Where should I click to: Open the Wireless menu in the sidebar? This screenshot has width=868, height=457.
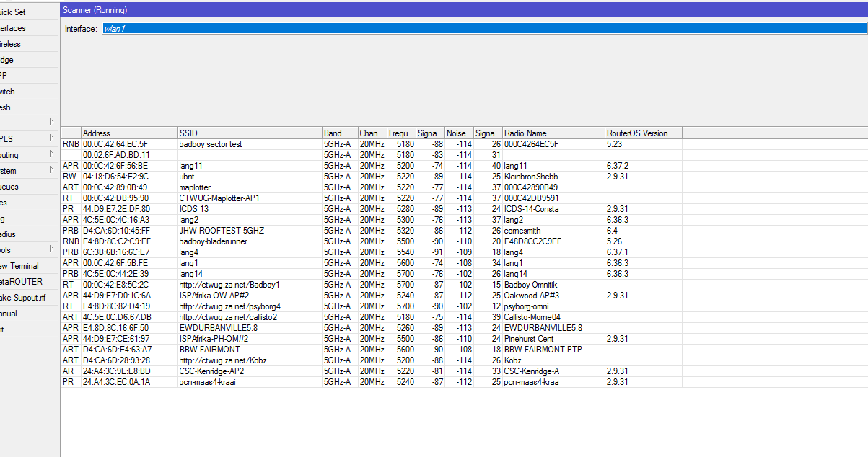14,44
